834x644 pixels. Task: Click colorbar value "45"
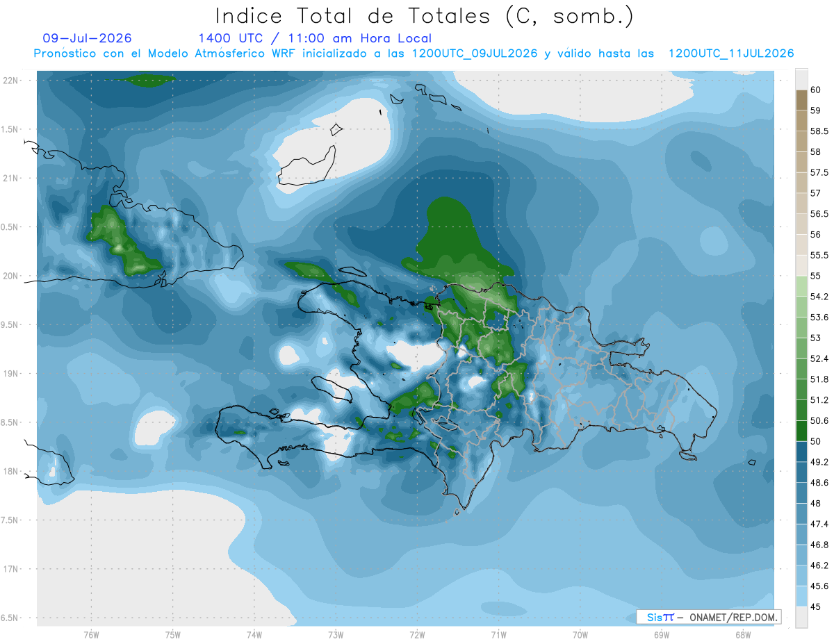click(x=816, y=607)
